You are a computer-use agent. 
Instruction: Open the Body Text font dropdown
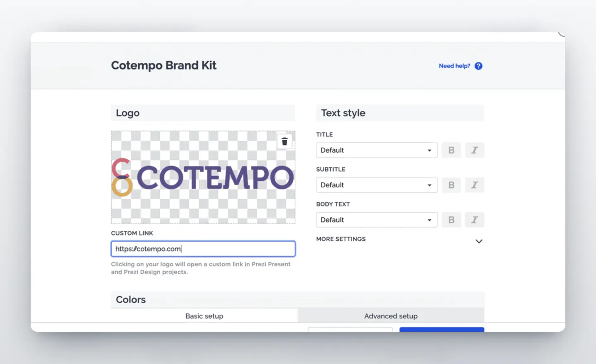pos(376,220)
